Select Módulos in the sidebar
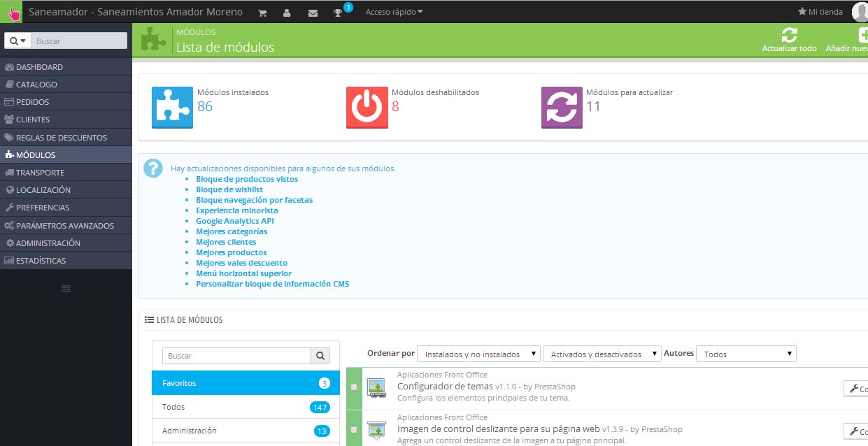The height and width of the screenshot is (446, 868). point(66,155)
